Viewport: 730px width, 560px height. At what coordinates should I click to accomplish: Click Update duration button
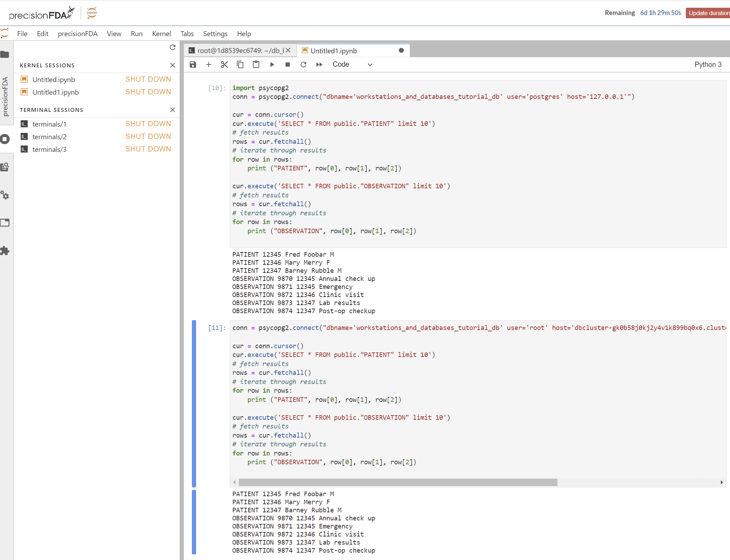(708, 13)
